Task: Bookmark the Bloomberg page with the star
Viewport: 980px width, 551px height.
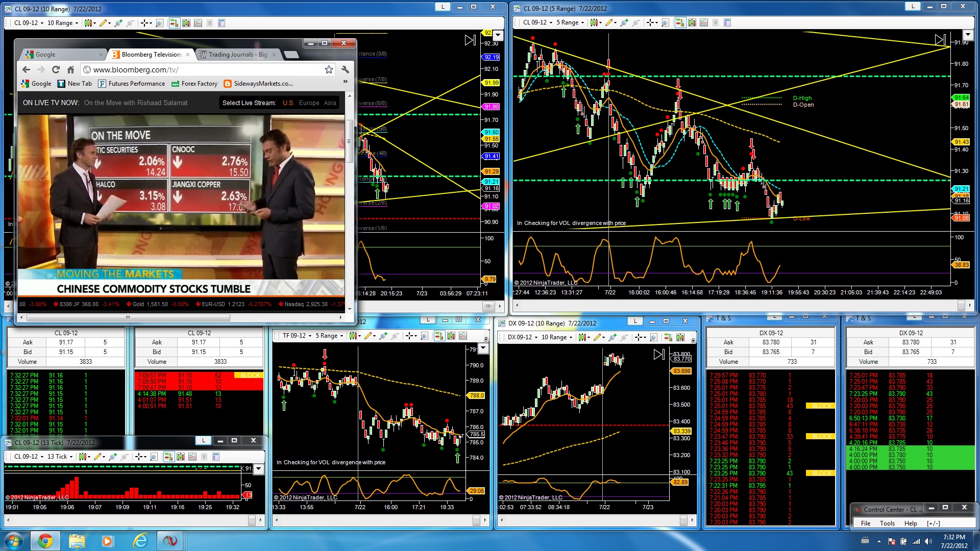Action: pos(329,69)
